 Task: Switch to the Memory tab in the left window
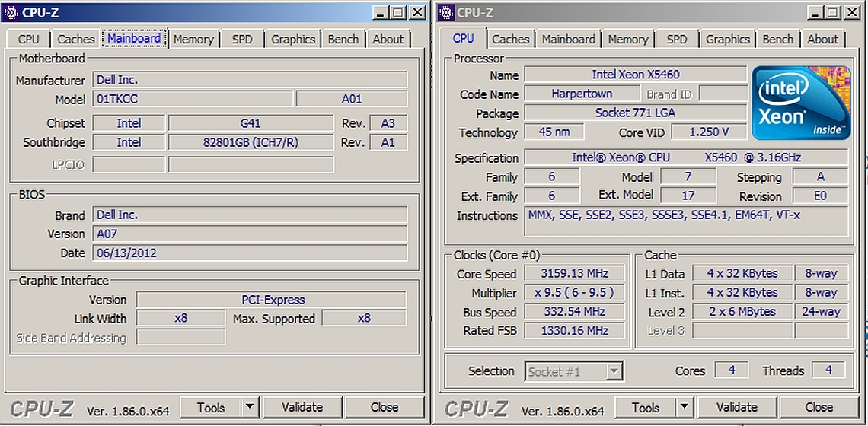(193, 40)
